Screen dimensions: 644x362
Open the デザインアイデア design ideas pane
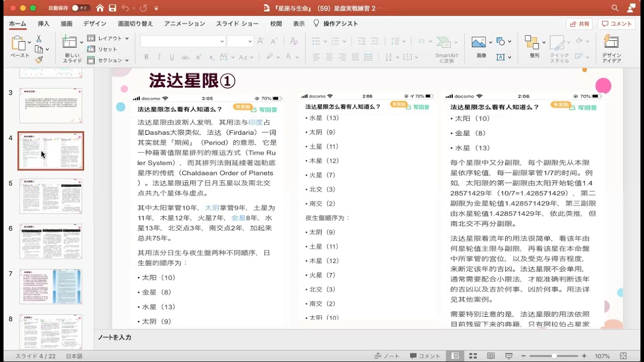pos(611,49)
